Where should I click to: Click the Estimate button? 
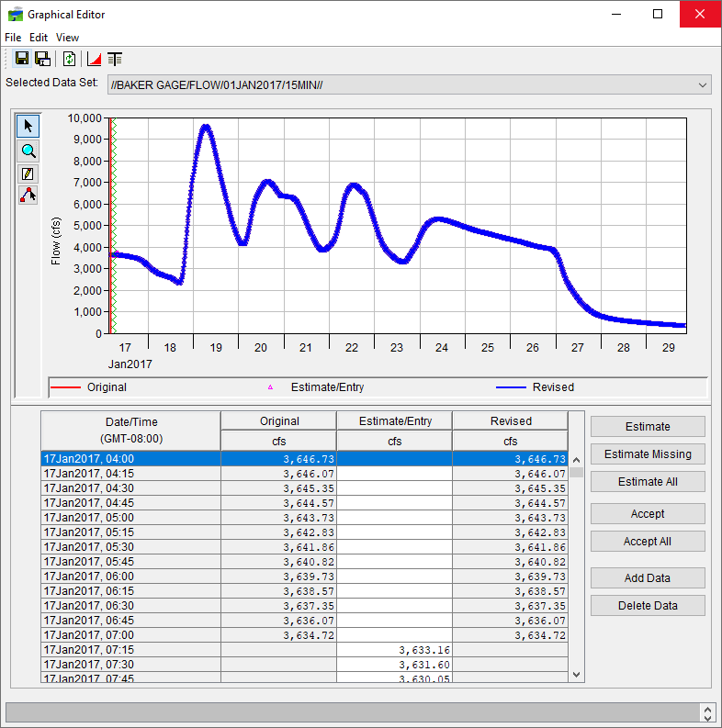pyautogui.click(x=648, y=427)
